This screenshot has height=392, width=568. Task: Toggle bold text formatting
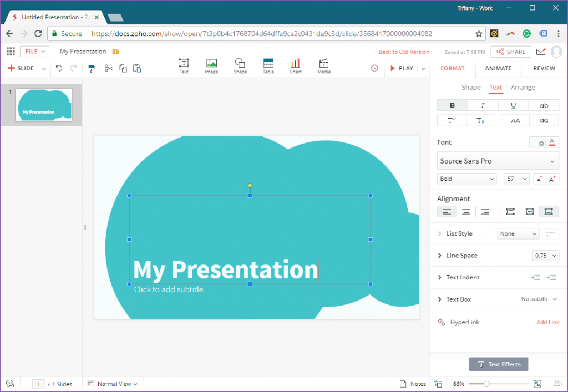tap(452, 105)
